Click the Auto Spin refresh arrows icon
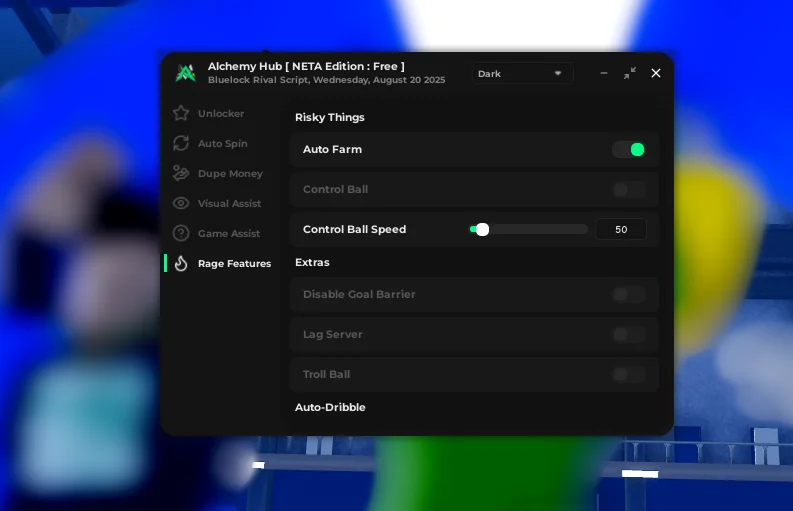The image size is (793, 511). click(181, 144)
